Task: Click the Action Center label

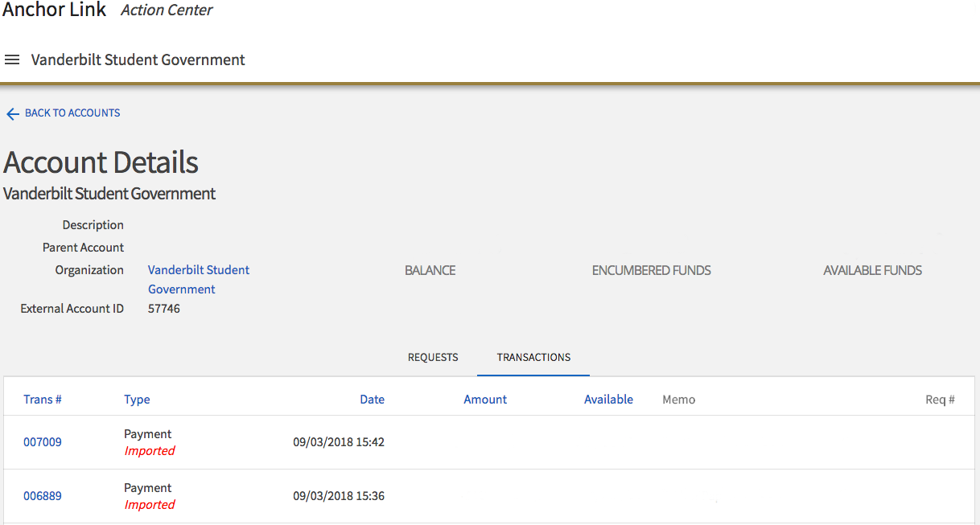Action: [167, 10]
